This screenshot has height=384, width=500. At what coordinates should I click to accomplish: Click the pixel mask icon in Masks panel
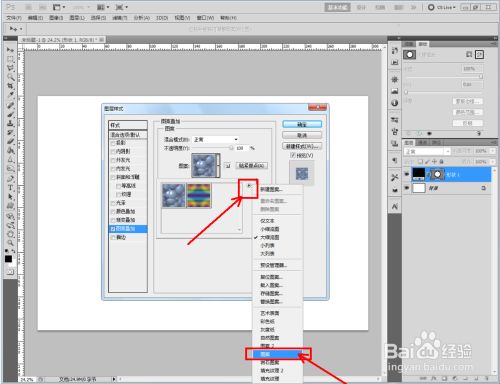469,54
